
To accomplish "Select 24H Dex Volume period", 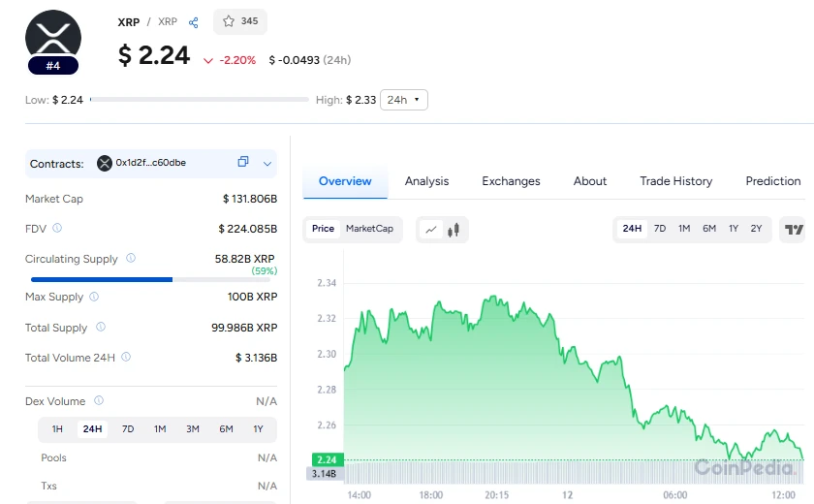I will (92, 428).
